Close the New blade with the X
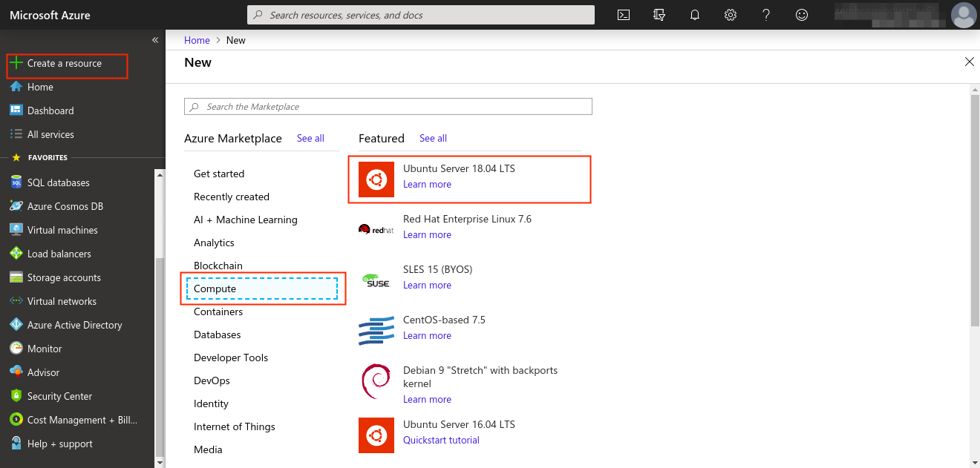This screenshot has width=980, height=468. 969,62
